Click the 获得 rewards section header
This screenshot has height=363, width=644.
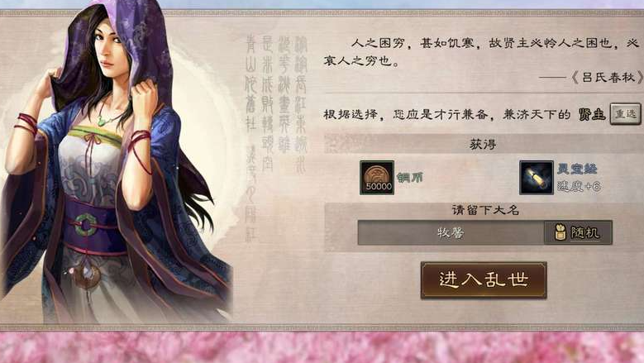[x=483, y=144]
